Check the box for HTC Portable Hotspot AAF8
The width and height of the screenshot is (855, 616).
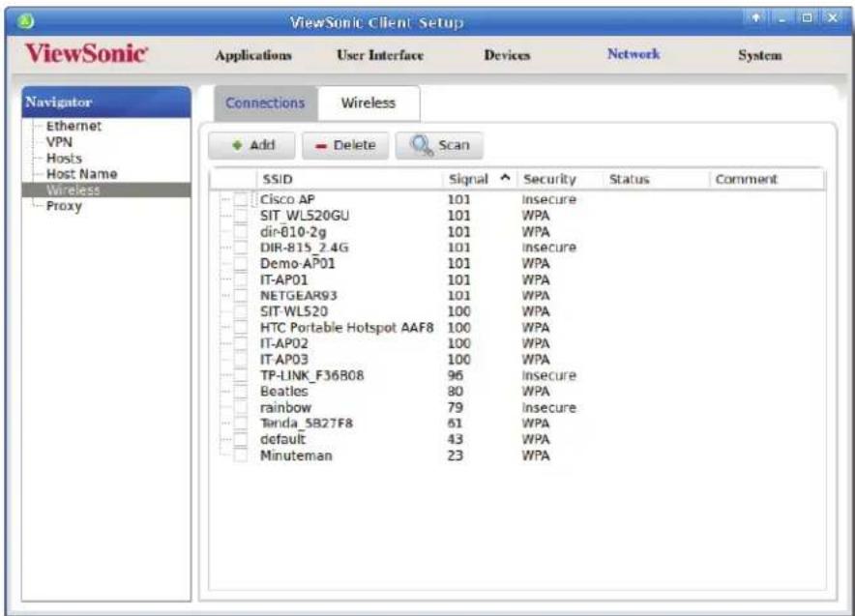tap(241, 328)
